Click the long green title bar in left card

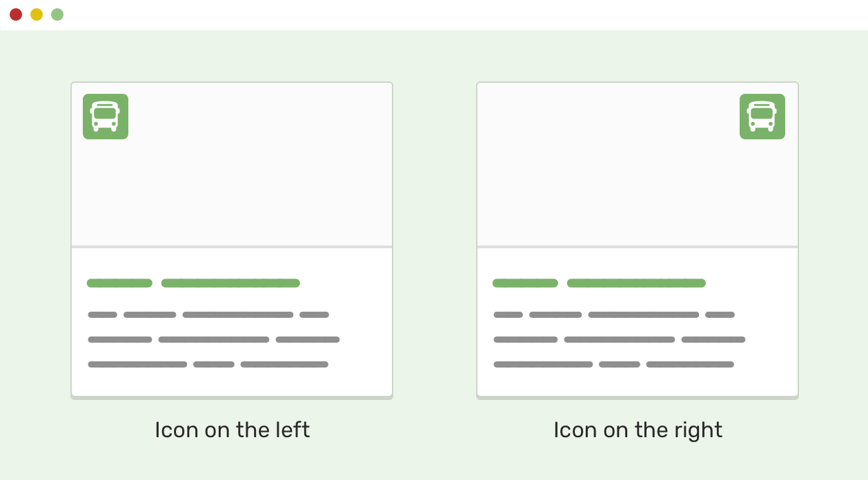pos(230,283)
